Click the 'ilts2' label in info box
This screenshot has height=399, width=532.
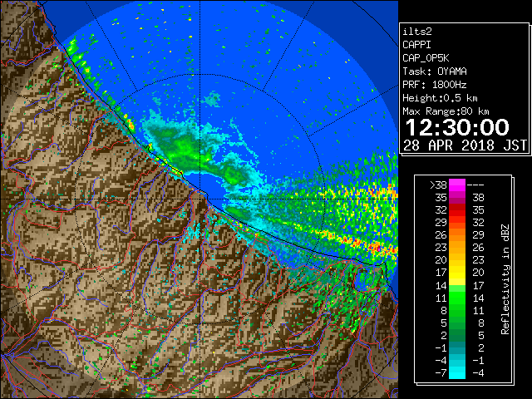[x=417, y=32]
